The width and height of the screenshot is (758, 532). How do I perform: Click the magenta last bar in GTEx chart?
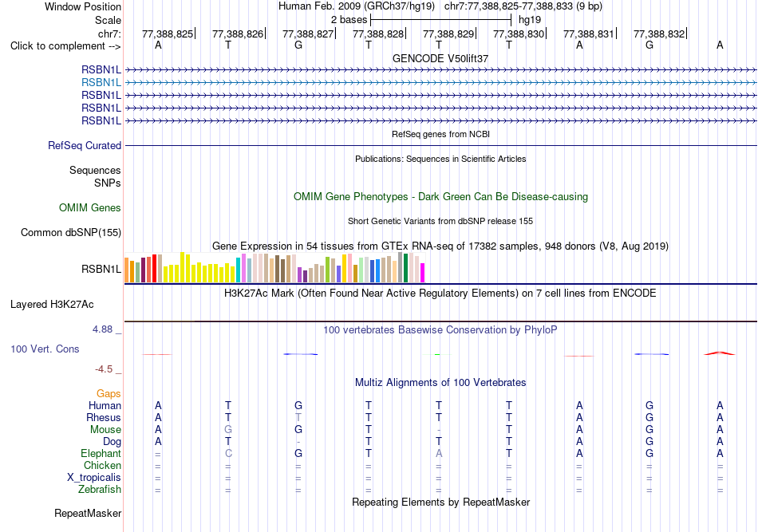423,273
